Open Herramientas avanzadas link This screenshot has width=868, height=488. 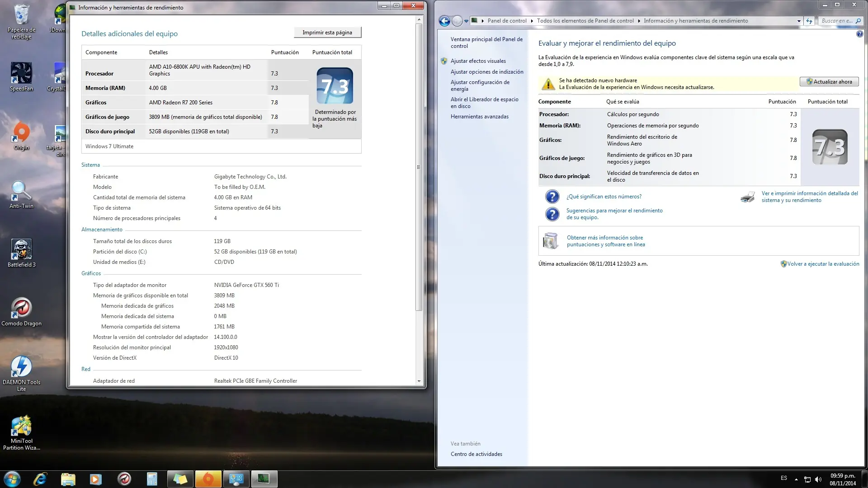pos(480,117)
